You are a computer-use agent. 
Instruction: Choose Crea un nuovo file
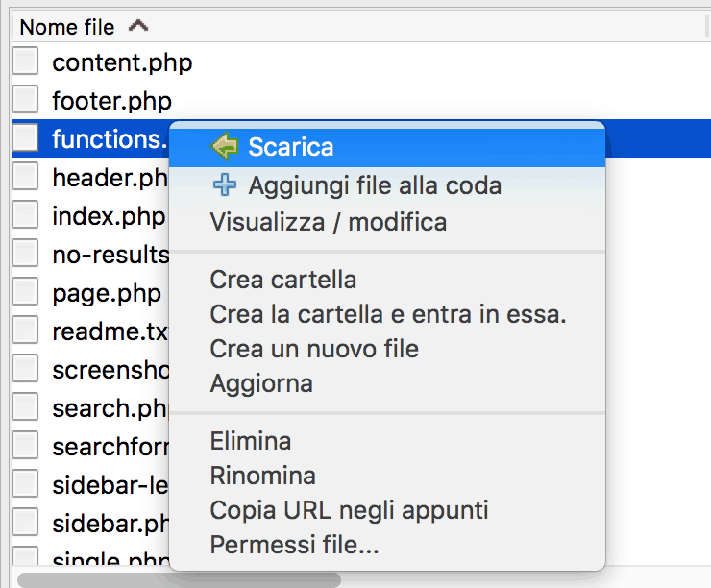pyautogui.click(x=314, y=348)
